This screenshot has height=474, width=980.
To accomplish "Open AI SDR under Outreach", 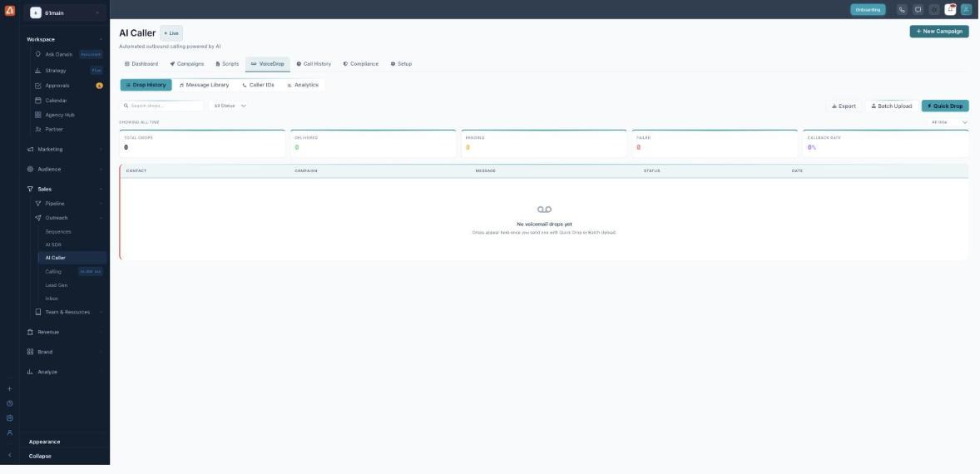I will coord(53,244).
